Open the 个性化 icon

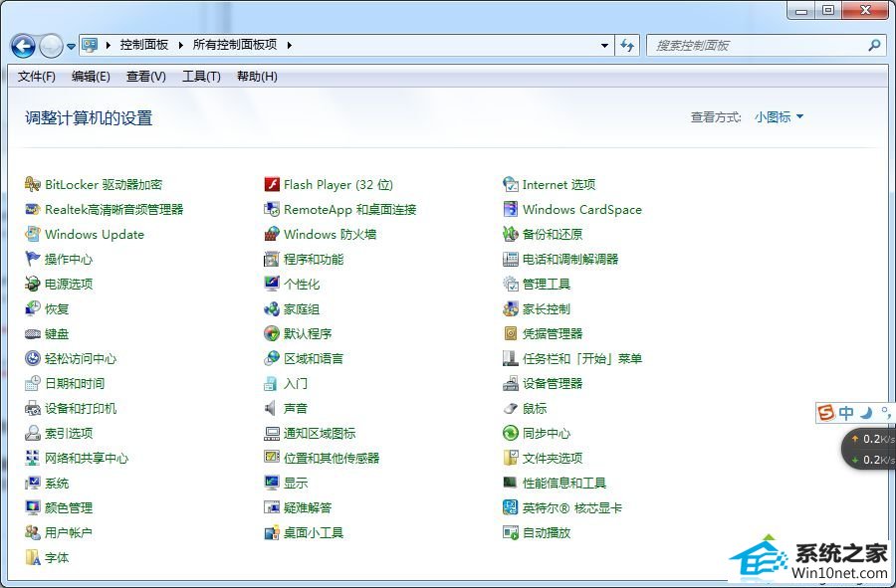(x=272, y=284)
